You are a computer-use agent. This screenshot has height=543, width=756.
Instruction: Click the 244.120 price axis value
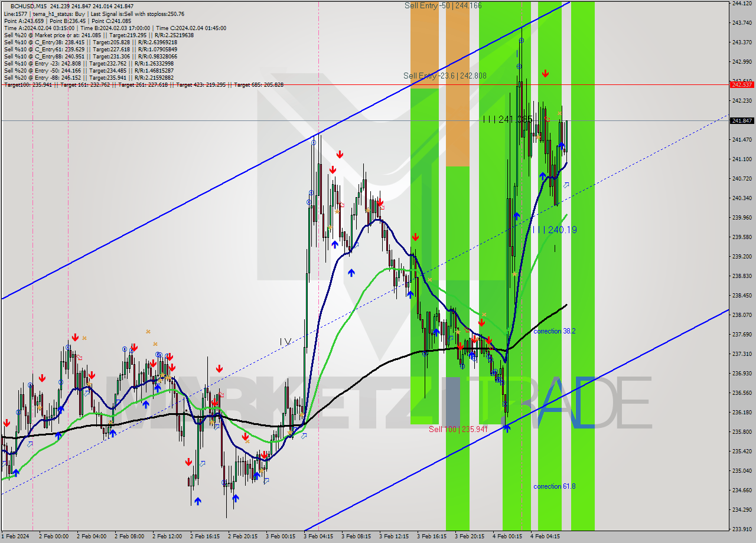pos(742,4)
